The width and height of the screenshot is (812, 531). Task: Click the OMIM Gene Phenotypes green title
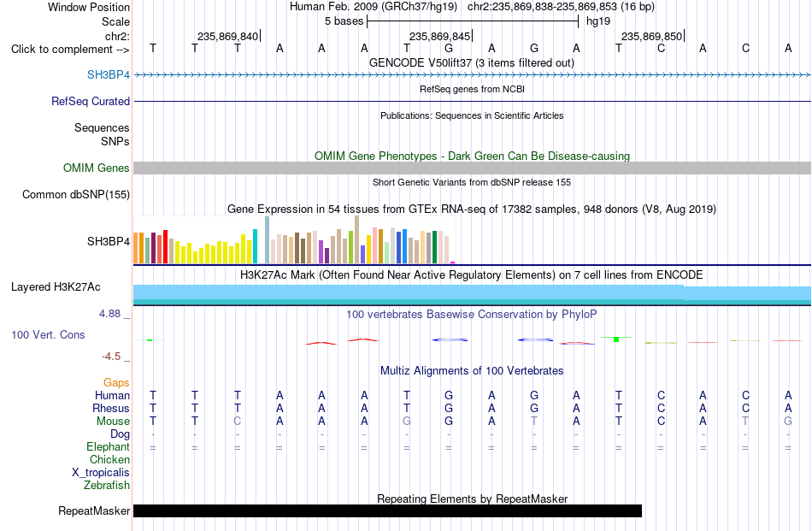472,156
